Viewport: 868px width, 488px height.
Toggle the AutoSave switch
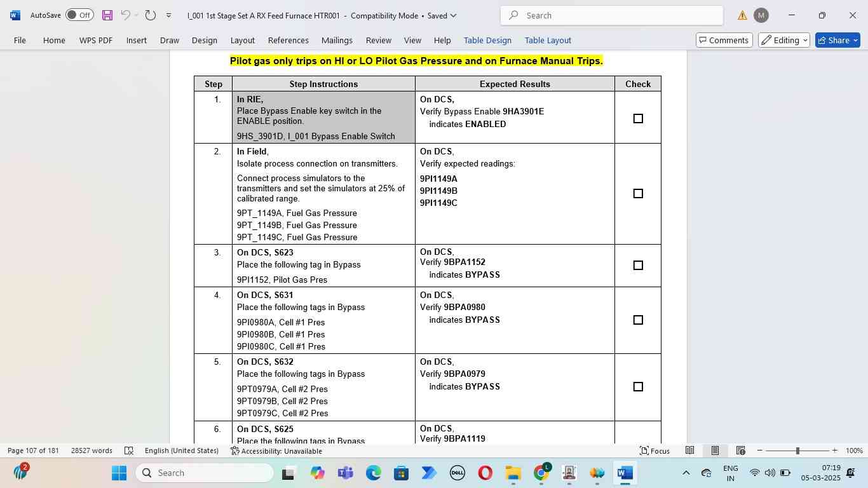coord(79,15)
